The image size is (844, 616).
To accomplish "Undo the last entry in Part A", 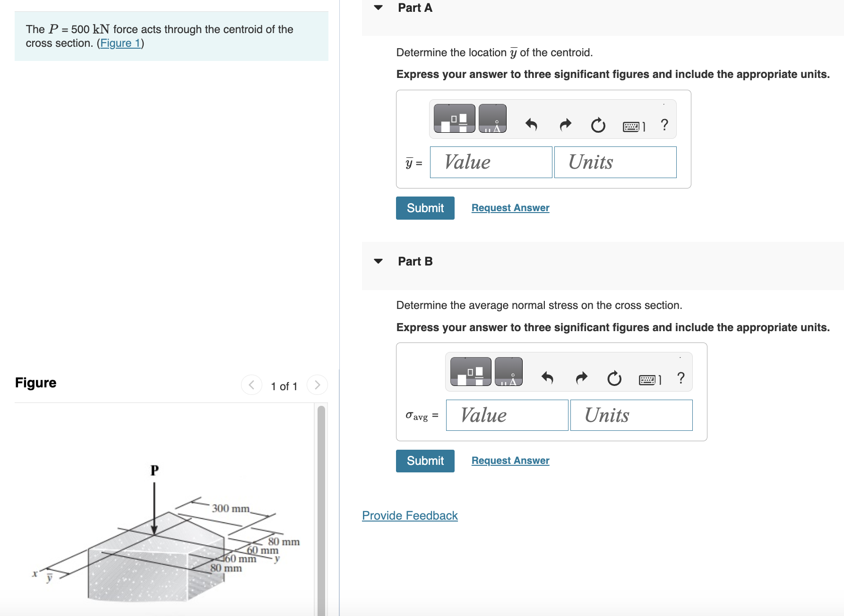I will coord(531,125).
